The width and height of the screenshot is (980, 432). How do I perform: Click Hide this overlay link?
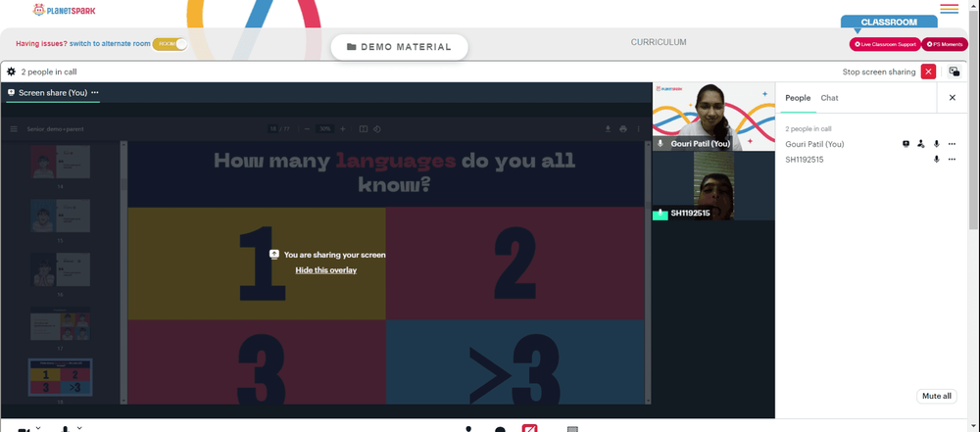pyautogui.click(x=325, y=270)
